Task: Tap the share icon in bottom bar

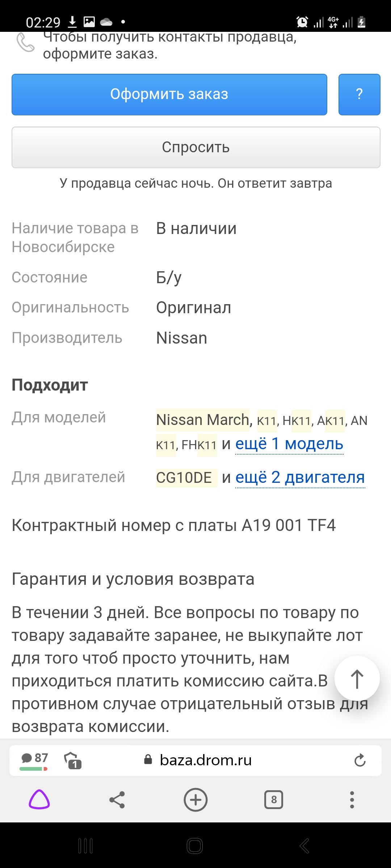Action: (x=117, y=800)
